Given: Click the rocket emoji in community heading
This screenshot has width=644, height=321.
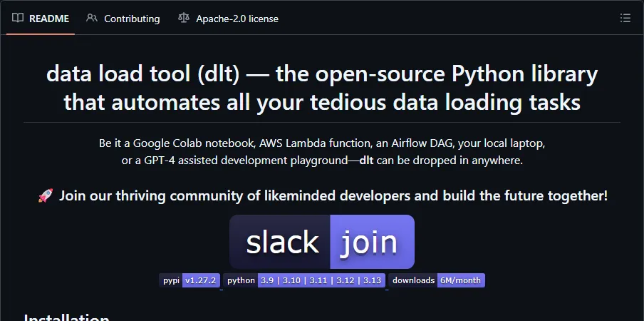Looking at the screenshot, I should (46, 195).
